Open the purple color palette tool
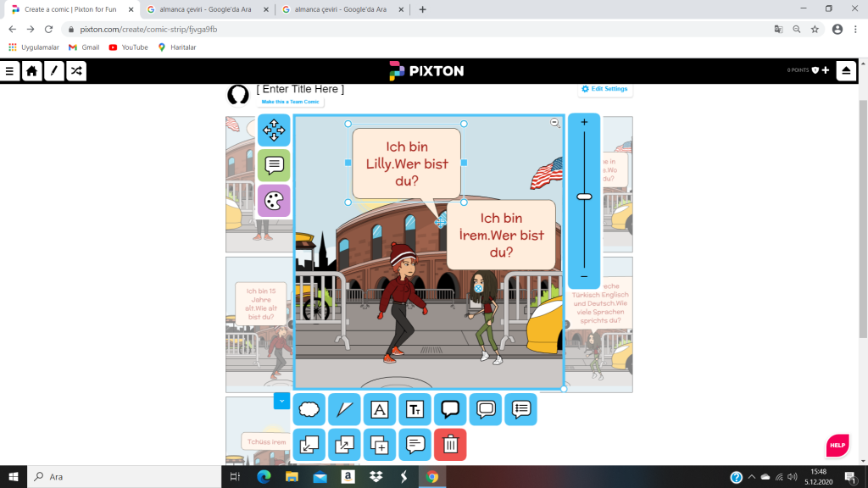 tap(274, 201)
